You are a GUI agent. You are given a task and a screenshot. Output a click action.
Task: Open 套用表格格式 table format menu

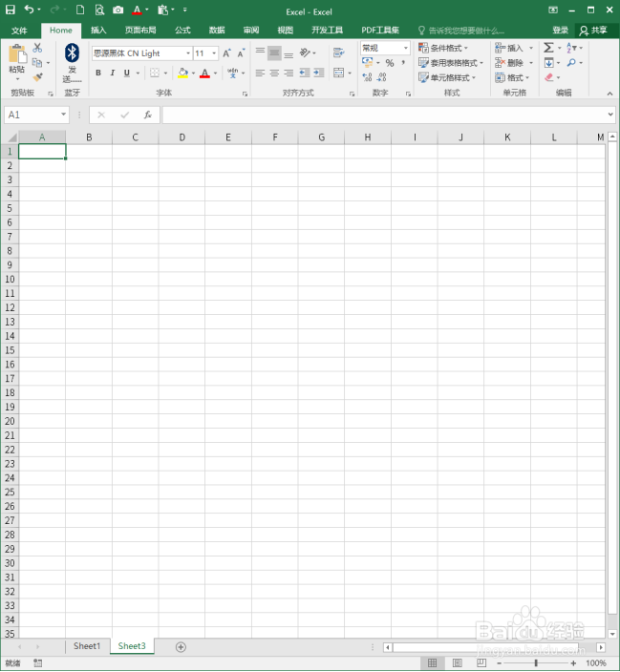pos(451,63)
